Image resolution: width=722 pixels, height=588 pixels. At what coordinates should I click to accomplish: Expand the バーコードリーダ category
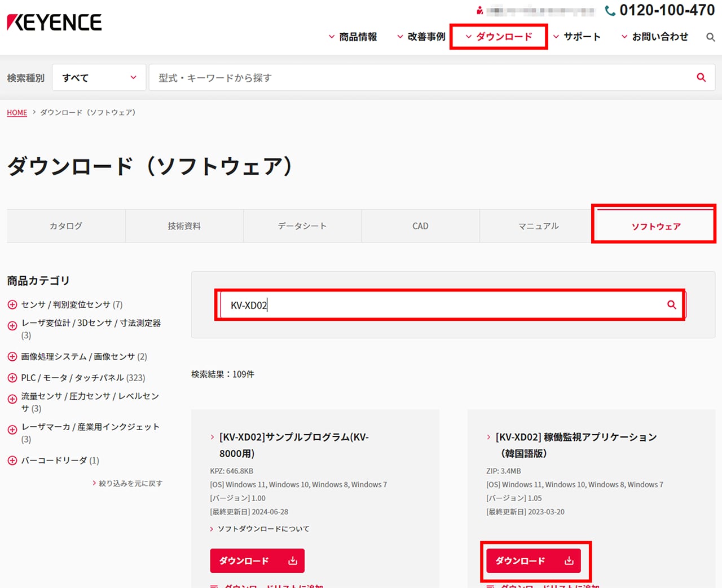[x=12, y=461]
